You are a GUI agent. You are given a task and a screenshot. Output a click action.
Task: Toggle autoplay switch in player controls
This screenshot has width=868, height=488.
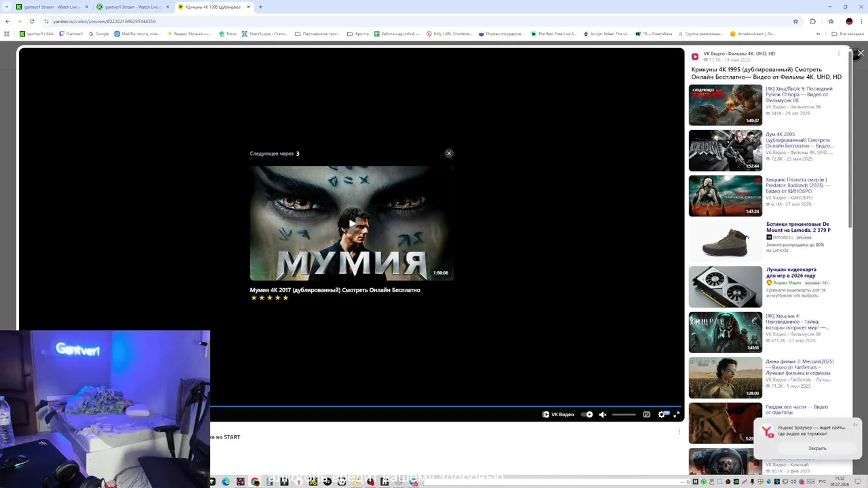587,414
